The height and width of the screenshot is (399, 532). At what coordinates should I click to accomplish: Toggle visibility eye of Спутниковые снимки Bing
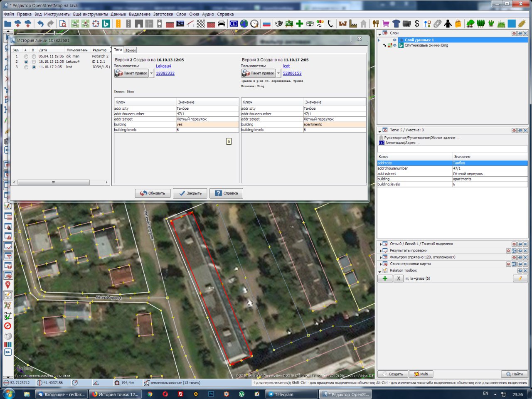click(x=394, y=45)
